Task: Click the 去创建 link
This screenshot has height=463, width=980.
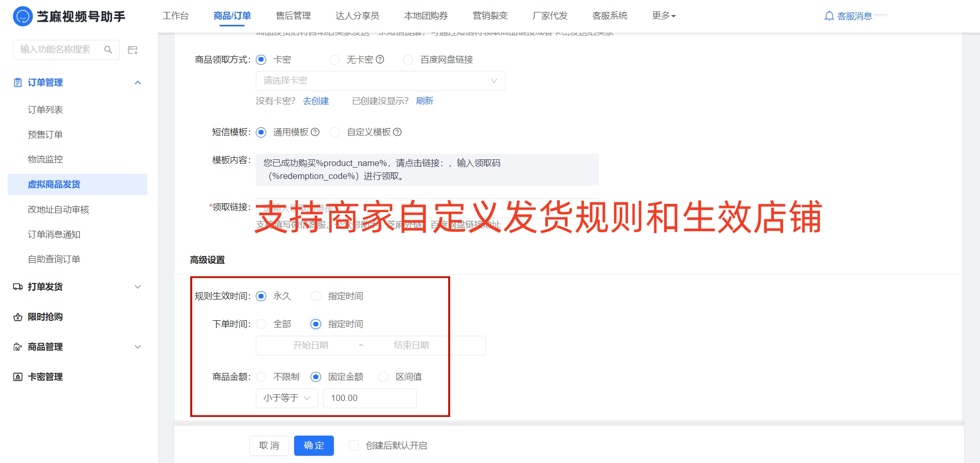Action: coord(316,101)
